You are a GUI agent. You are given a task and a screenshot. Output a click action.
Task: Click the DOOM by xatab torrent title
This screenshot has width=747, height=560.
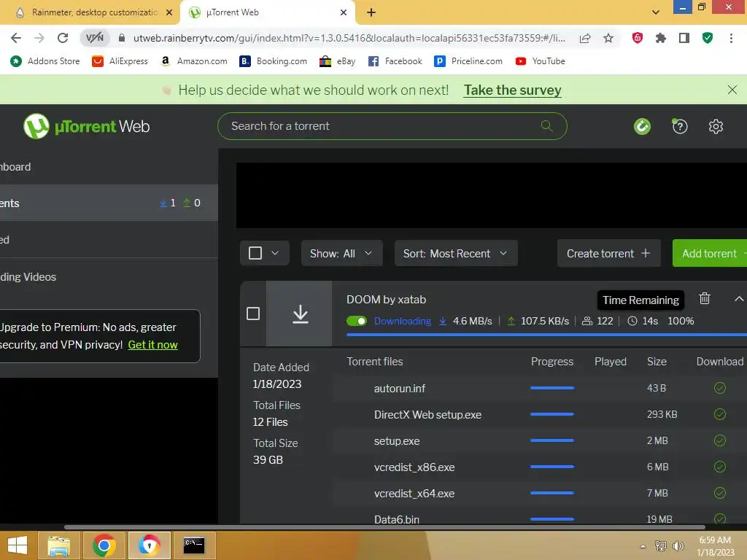[386, 300]
